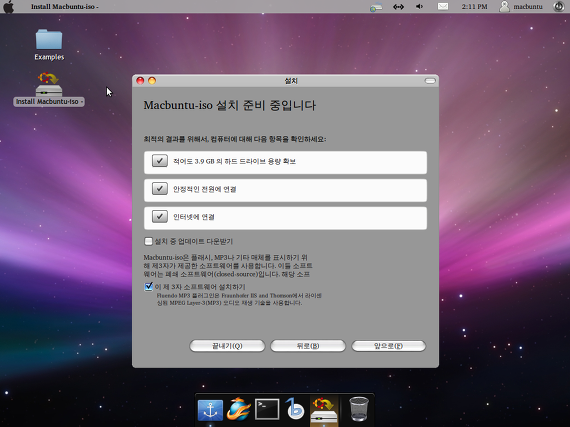Screen dimensions: 570x427
Task: Click the 인터넷에 연결 checkmark
Action: [x=160, y=216]
